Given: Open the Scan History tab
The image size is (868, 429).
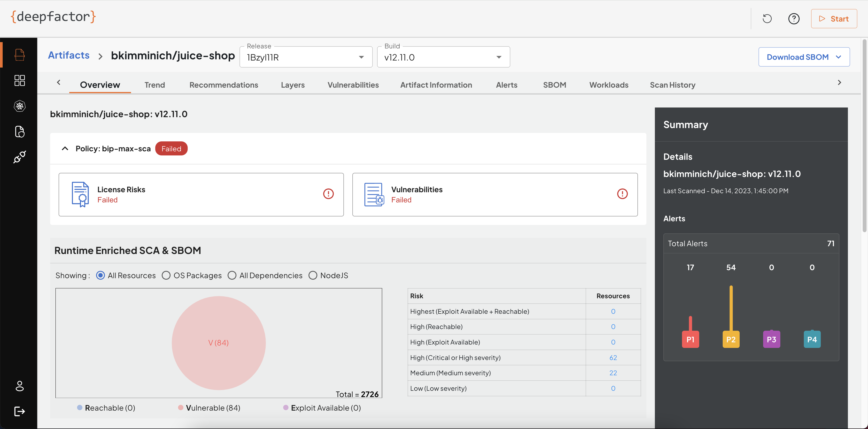Looking at the screenshot, I should [x=672, y=85].
